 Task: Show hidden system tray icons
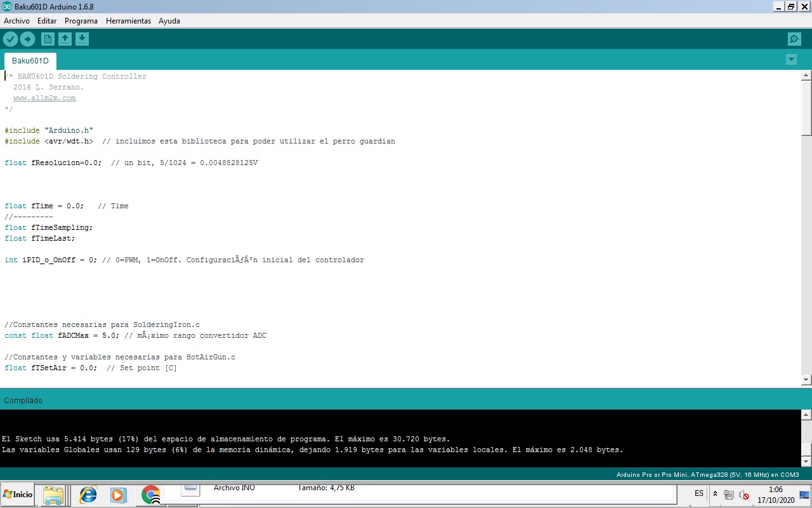[716, 494]
